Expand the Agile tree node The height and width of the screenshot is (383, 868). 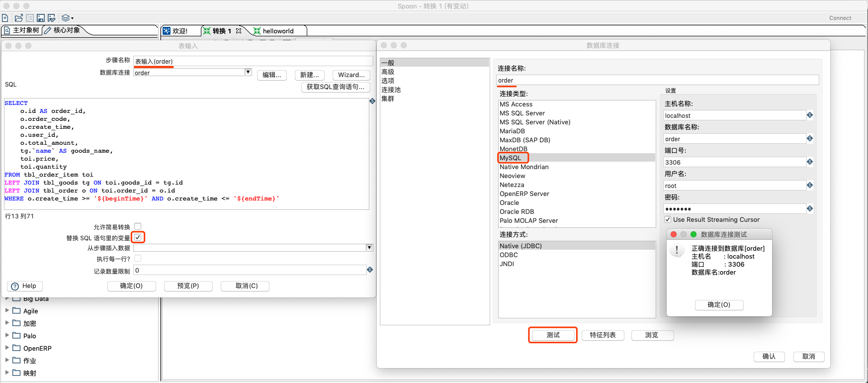point(7,310)
